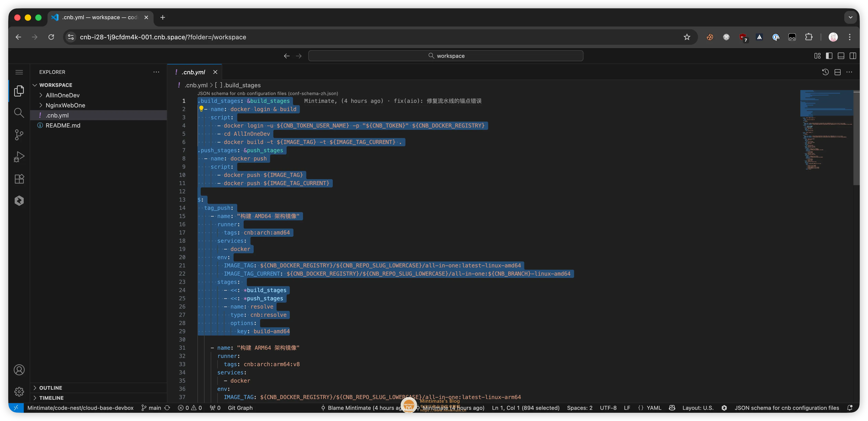Select README.md in the explorer
868x421 pixels.
[x=63, y=125]
